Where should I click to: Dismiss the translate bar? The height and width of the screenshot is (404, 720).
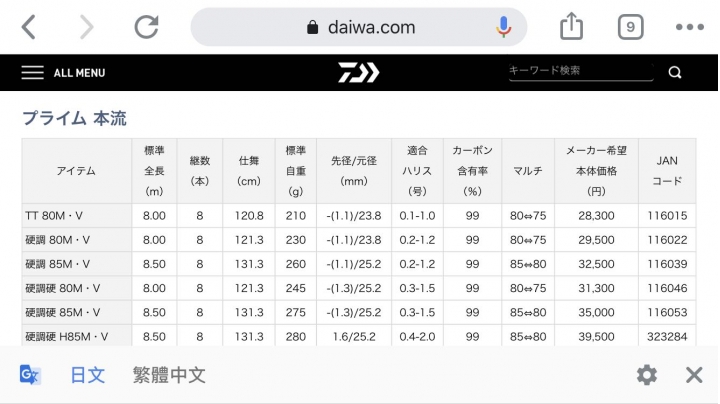point(694,375)
